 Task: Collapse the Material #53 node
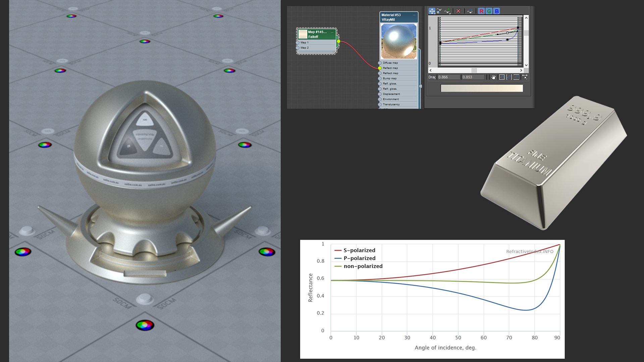pos(414,15)
